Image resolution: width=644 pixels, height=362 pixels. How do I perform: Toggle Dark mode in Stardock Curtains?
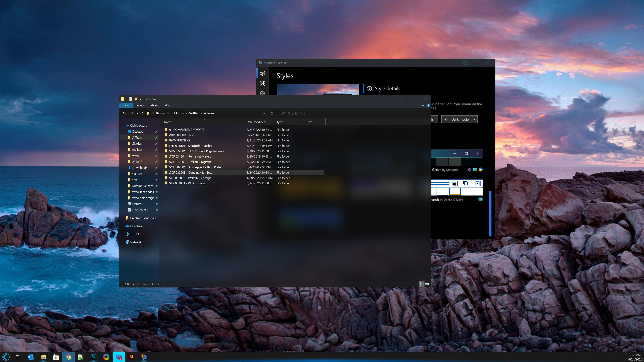click(459, 119)
